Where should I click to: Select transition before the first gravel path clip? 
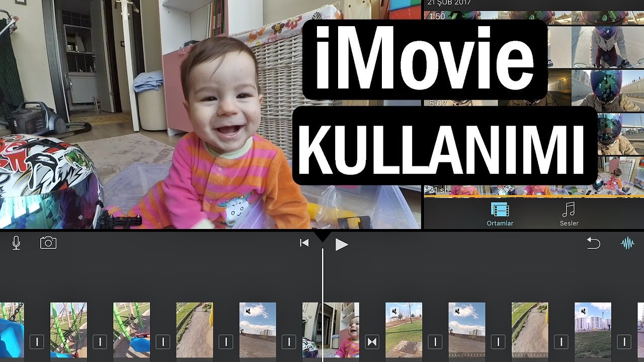(x=163, y=342)
